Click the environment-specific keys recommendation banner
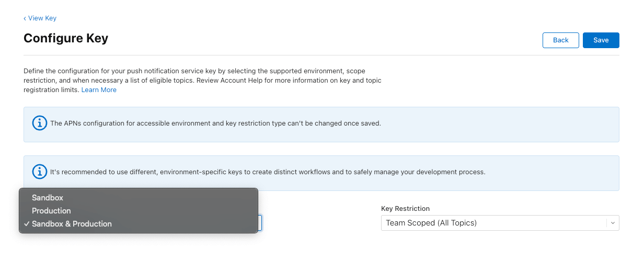The height and width of the screenshot is (259, 644). [x=321, y=173]
